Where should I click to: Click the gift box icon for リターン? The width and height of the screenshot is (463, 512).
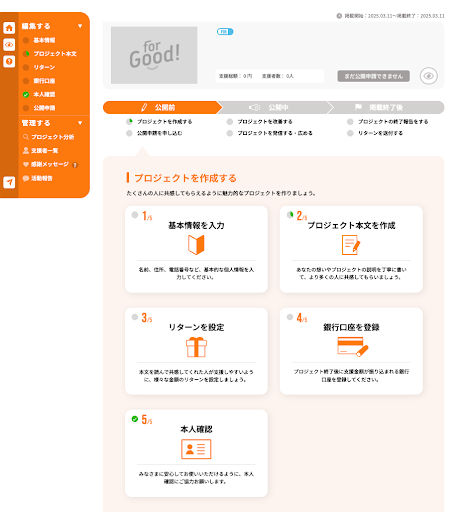(x=196, y=347)
